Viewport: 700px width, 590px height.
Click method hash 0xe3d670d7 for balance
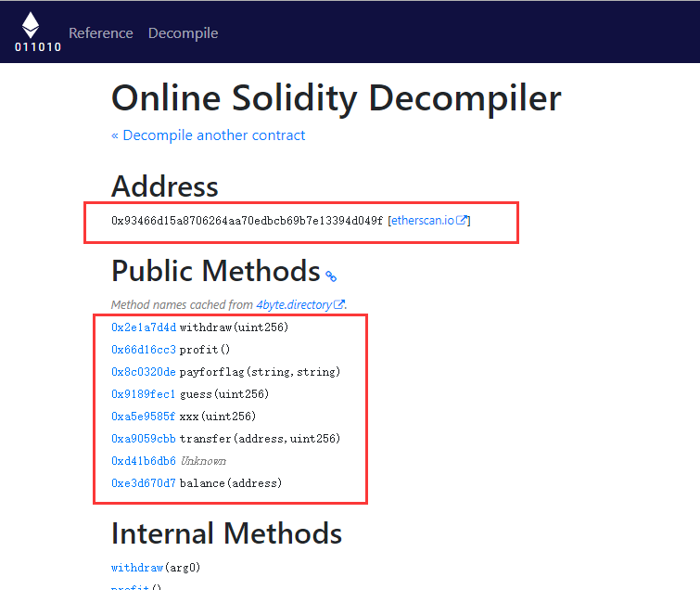pyautogui.click(x=143, y=483)
